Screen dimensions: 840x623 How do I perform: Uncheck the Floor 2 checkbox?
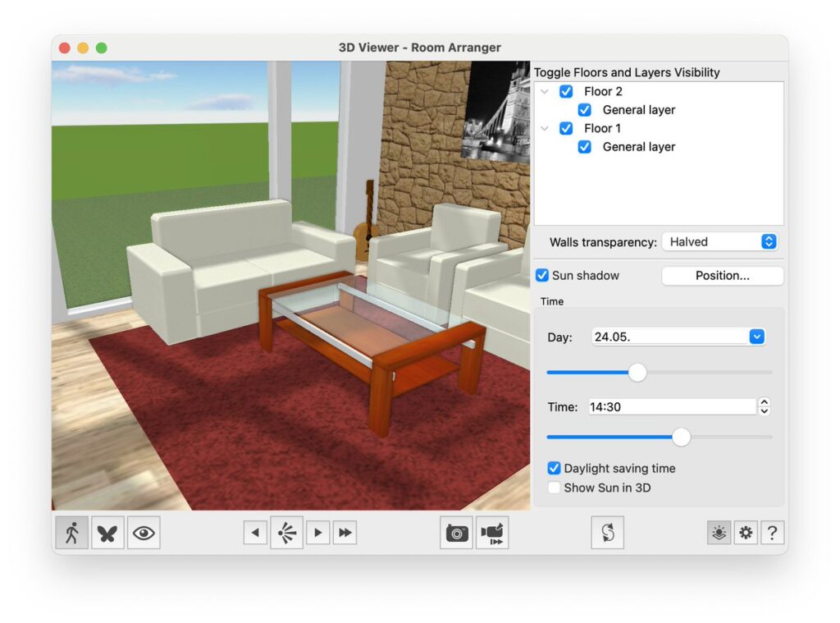pos(566,91)
